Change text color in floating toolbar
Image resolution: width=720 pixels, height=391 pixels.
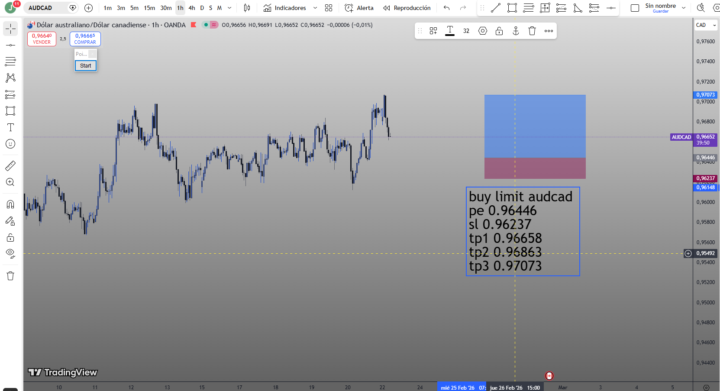click(x=450, y=31)
